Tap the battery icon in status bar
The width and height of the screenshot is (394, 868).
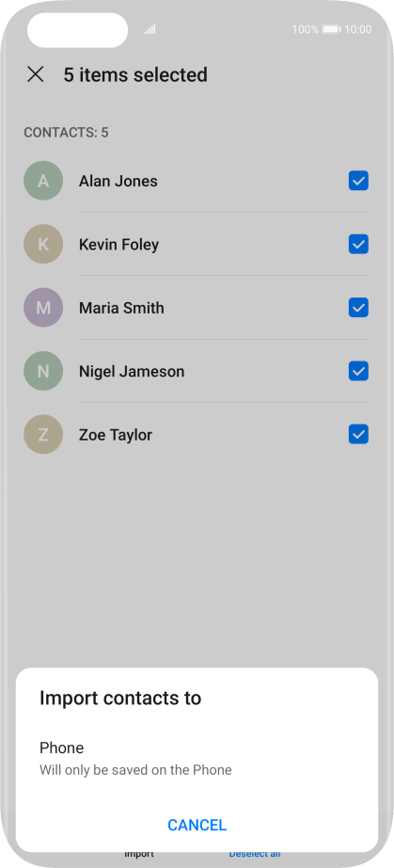coord(332,29)
